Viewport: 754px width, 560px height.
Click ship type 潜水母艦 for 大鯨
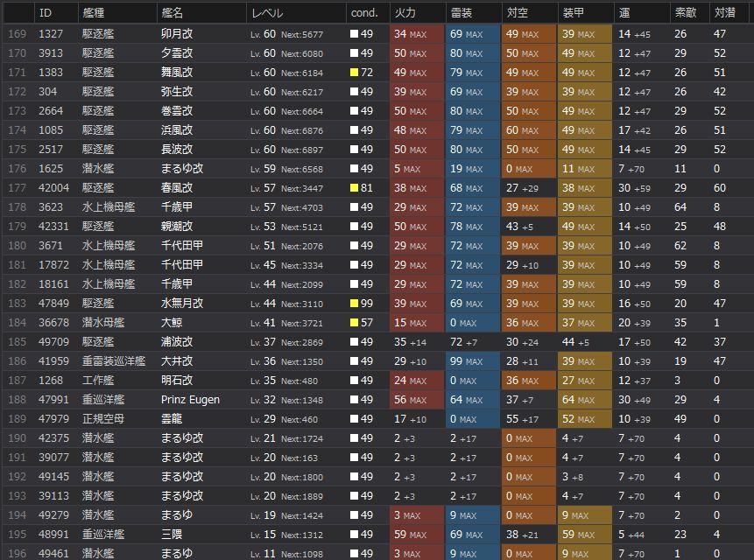pos(103,323)
